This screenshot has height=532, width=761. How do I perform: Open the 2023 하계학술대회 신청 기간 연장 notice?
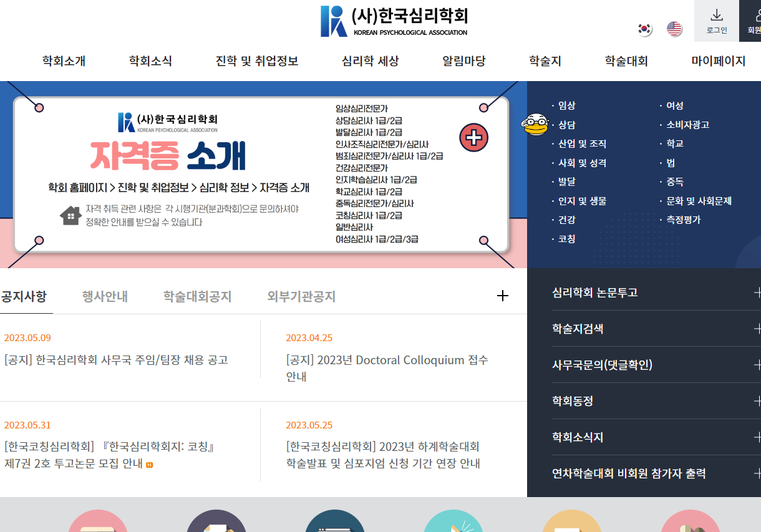tap(383, 455)
